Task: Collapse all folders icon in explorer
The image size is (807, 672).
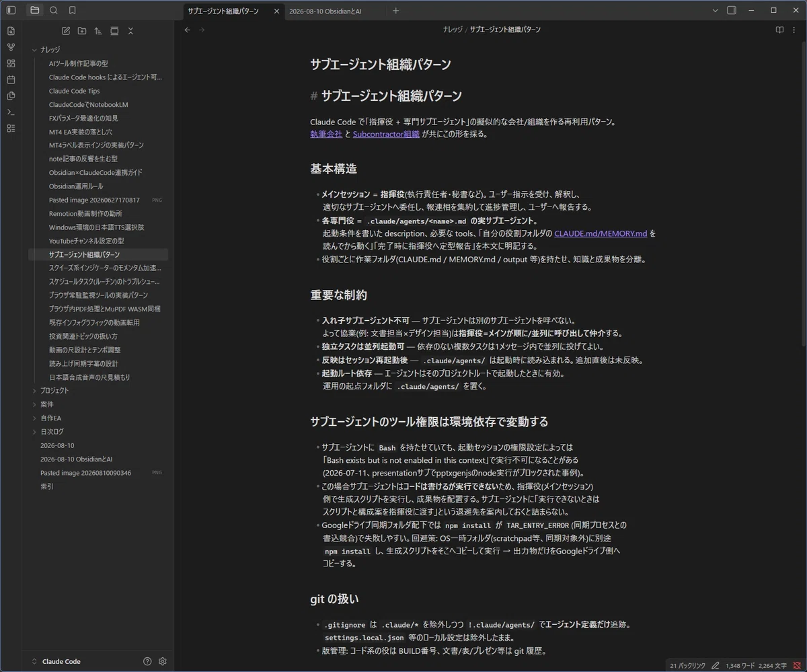Action: pyautogui.click(x=130, y=31)
